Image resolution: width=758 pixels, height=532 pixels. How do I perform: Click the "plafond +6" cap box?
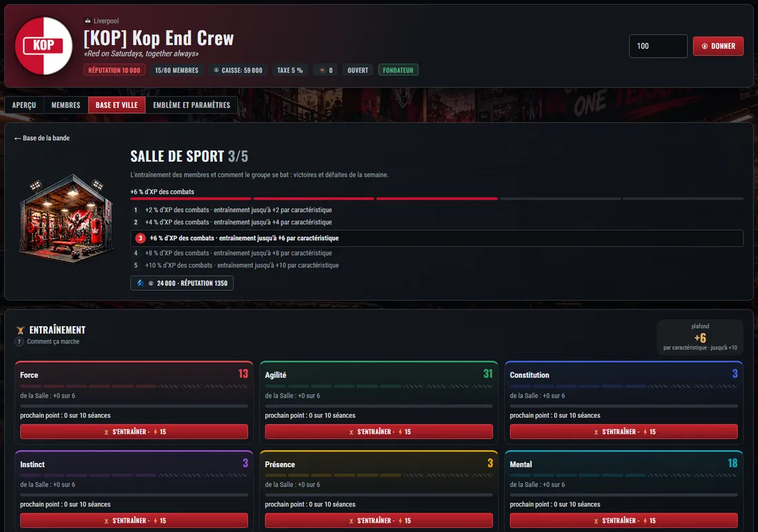(700, 337)
